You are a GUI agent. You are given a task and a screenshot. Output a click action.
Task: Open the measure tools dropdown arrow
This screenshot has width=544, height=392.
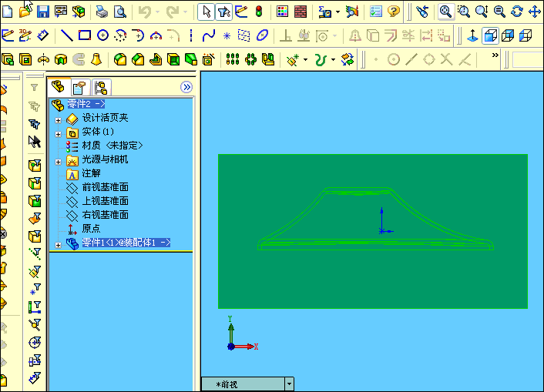coord(337,12)
